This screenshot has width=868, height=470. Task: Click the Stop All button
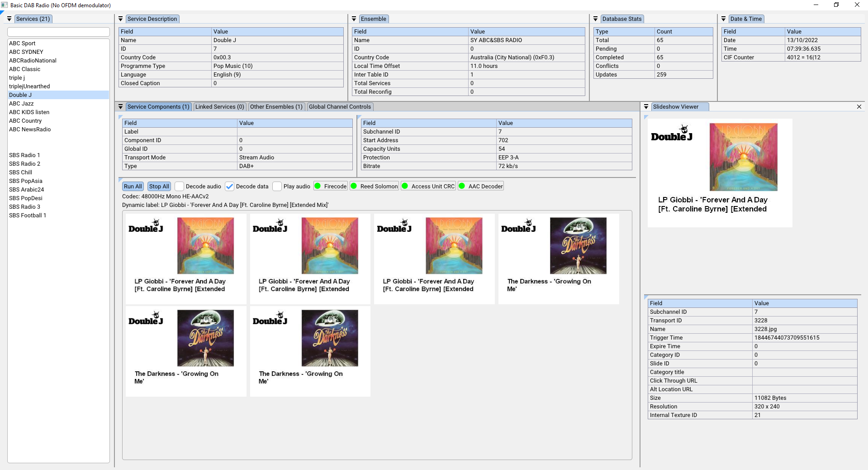[159, 187]
